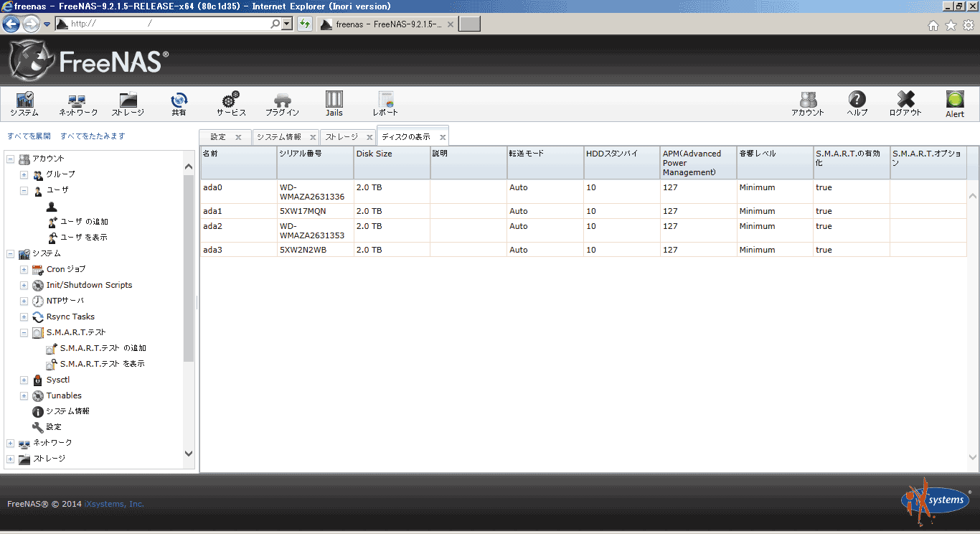Sort by シリアル番号 column header

click(315, 163)
